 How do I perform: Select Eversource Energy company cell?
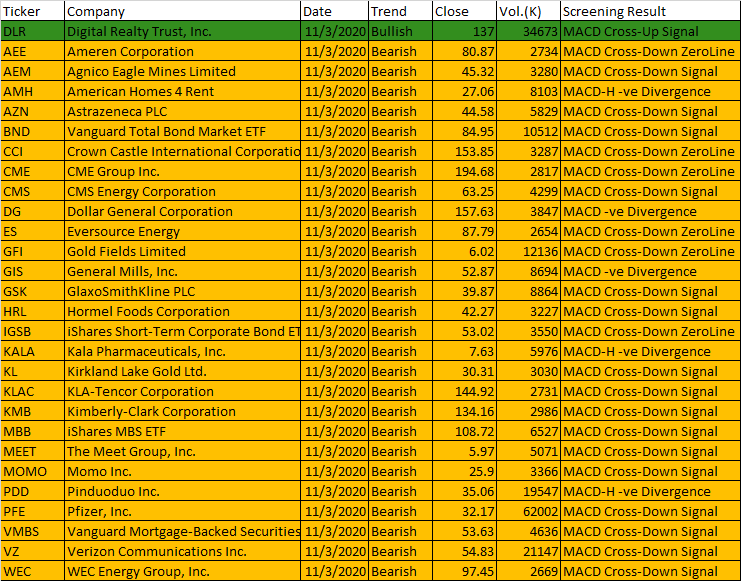point(182,231)
